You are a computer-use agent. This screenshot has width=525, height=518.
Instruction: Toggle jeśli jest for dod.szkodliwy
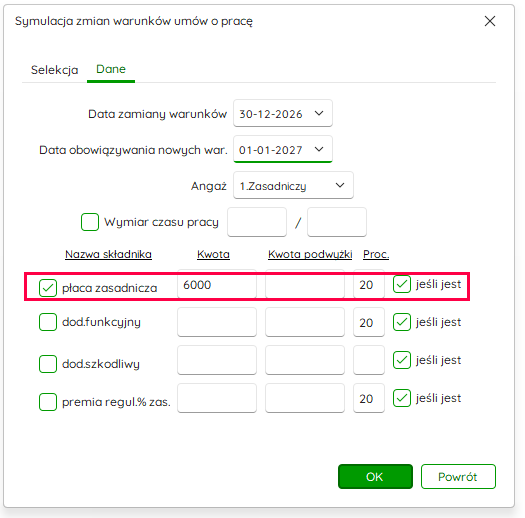click(402, 360)
